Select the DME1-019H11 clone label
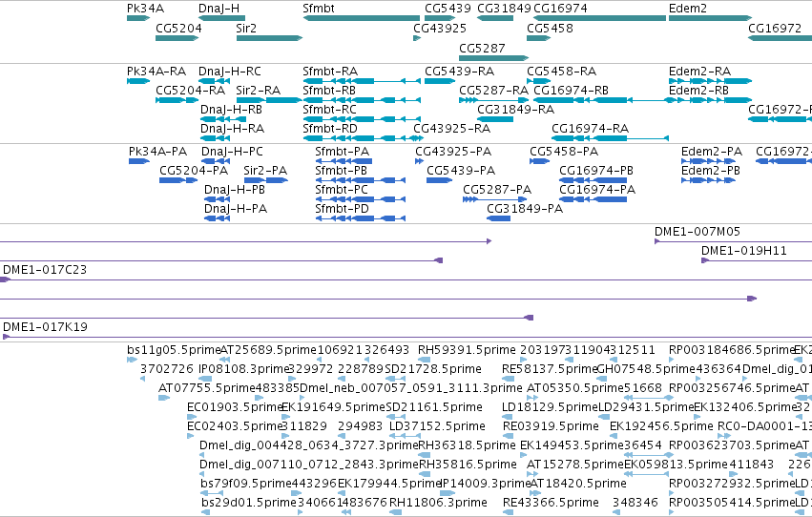Screen dimensions: 812x517 744,251
